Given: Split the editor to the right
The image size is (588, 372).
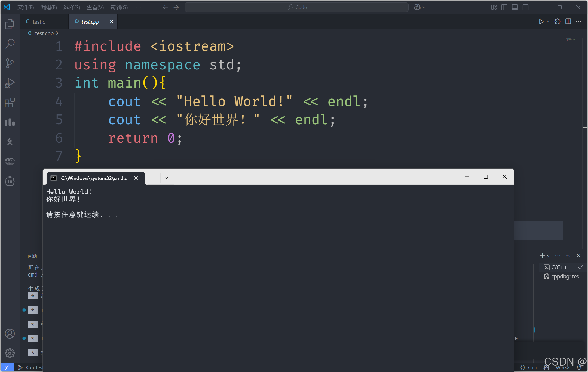Looking at the screenshot, I should [x=568, y=22].
